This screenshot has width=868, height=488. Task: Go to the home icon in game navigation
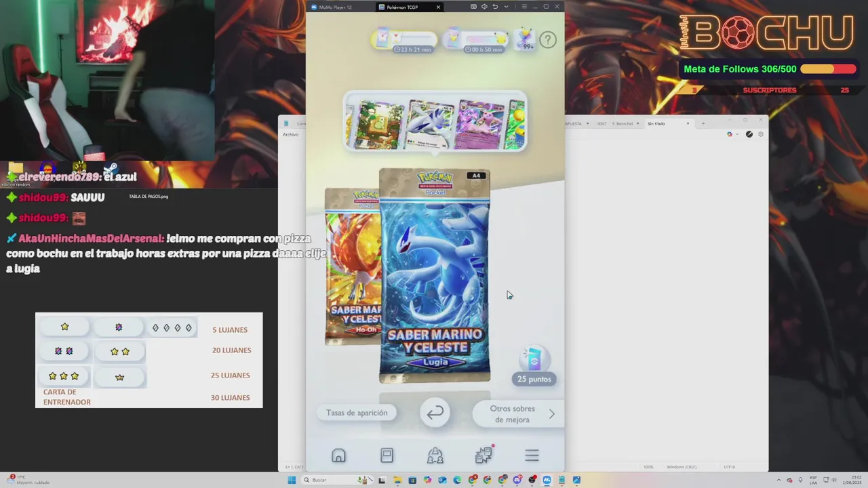coord(338,455)
